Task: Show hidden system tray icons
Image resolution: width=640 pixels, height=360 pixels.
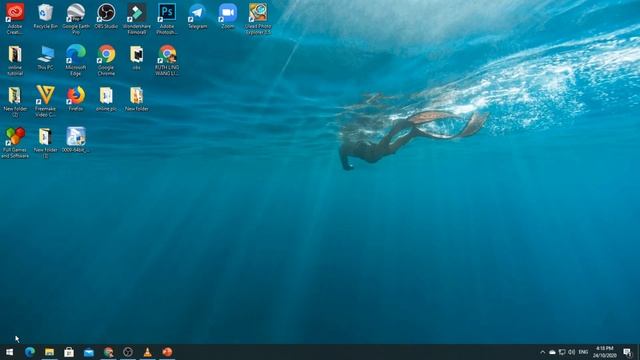Action: [542, 352]
